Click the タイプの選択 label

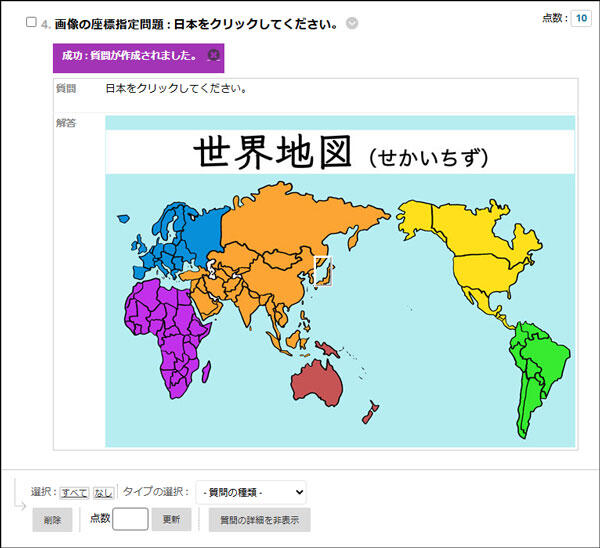point(156,491)
